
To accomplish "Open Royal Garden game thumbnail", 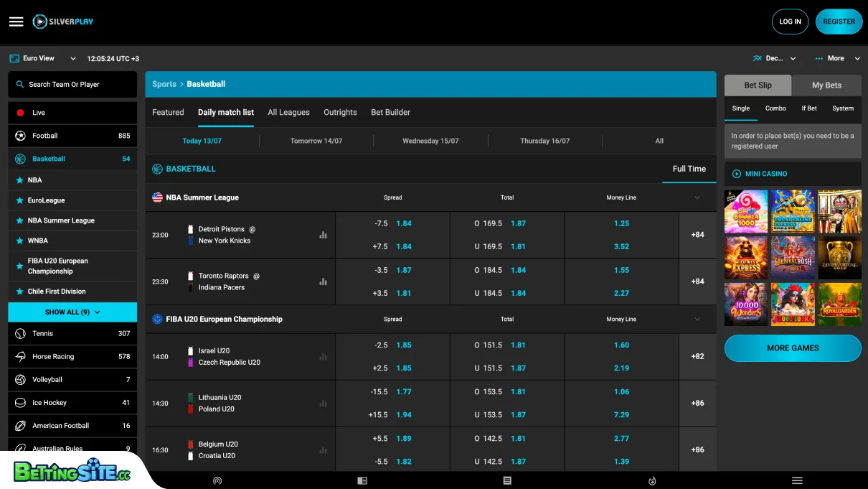I will tap(839, 304).
